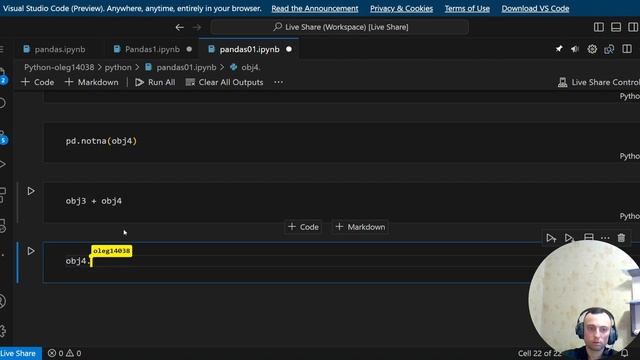Close pandas01.ipynb via unsaved dot
Image resolution: width=640 pixels, height=360 pixels.
(289, 49)
